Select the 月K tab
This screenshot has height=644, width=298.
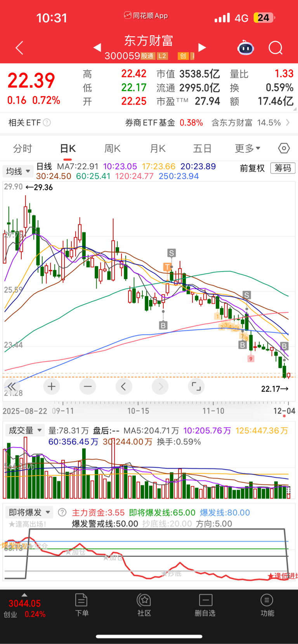158,148
